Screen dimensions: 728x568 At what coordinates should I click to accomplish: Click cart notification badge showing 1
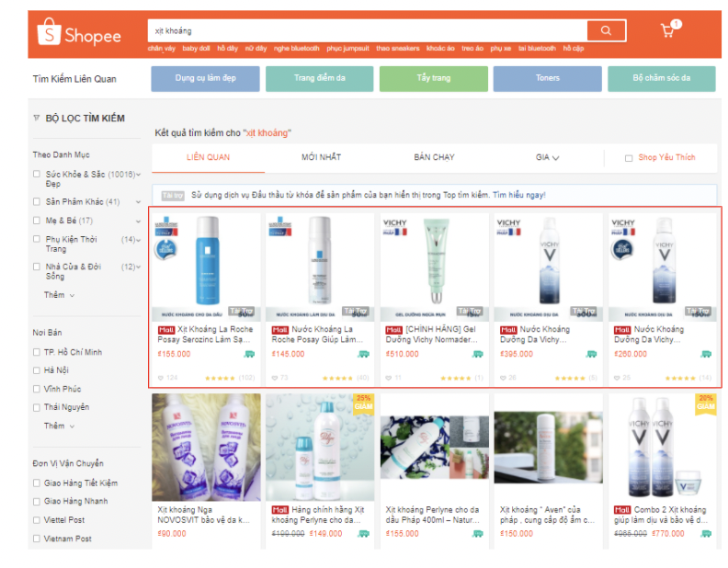point(677,24)
